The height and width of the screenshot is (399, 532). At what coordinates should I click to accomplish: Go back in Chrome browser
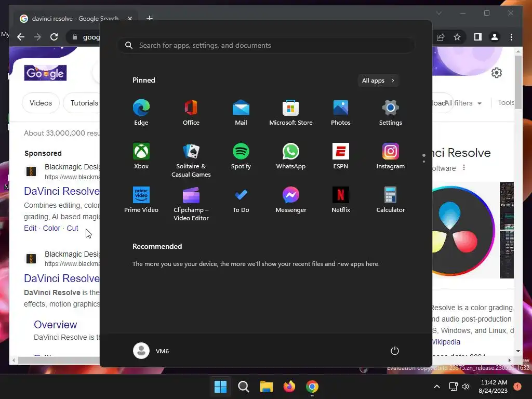click(21, 37)
